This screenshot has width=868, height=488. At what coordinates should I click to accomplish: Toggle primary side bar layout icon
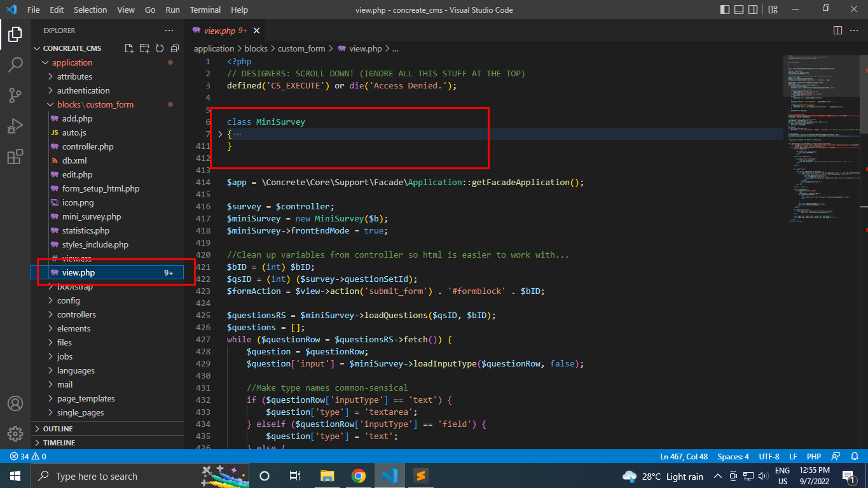(726, 10)
